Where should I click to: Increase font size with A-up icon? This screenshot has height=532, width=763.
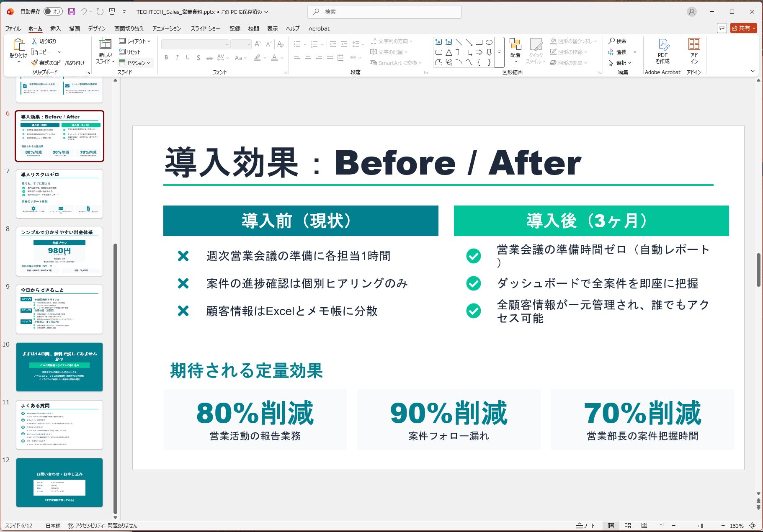click(258, 44)
